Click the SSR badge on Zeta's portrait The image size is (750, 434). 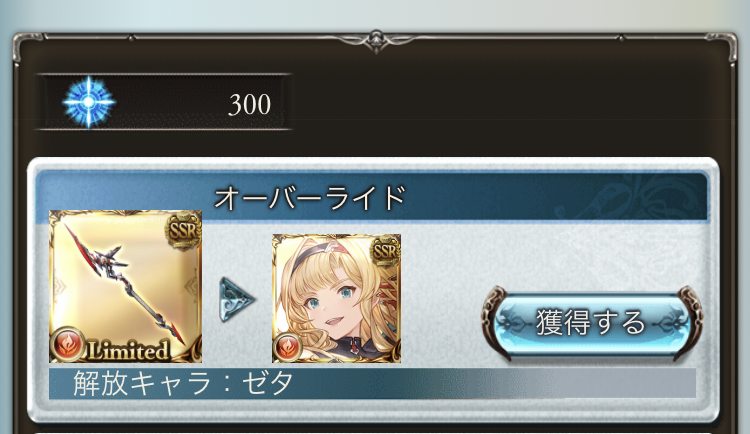386,252
